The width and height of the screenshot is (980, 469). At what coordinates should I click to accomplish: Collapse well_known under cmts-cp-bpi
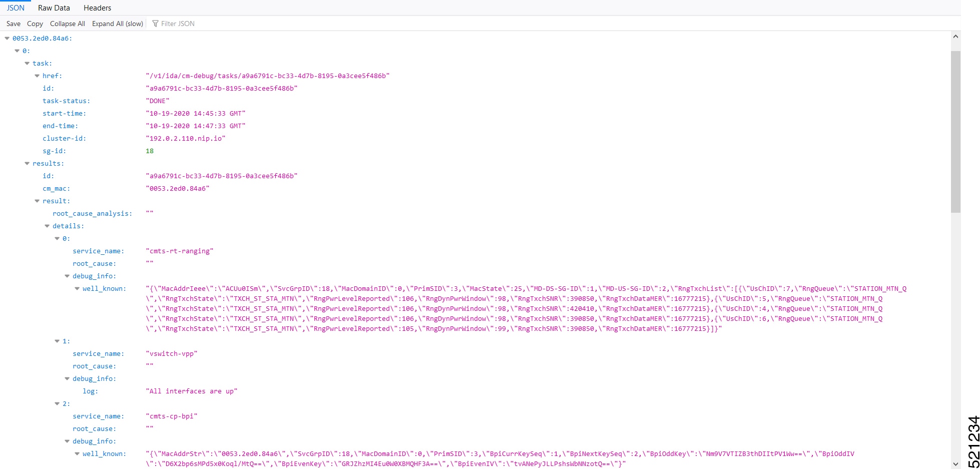[77, 453]
